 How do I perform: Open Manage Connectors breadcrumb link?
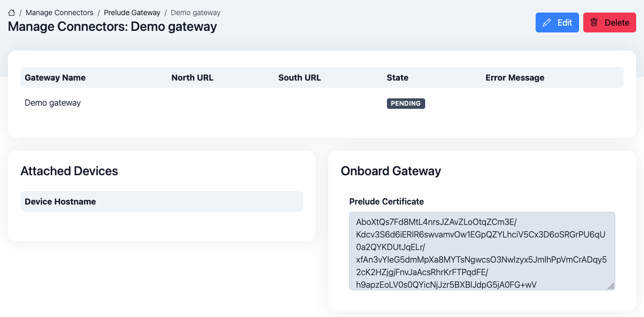[x=59, y=13]
